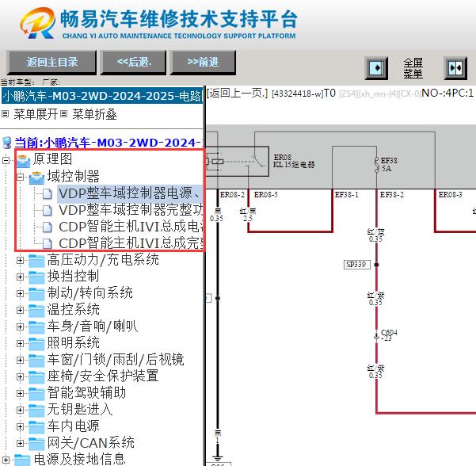Open the 全屏菜单 fullscreen menu link

coord(413,68)
